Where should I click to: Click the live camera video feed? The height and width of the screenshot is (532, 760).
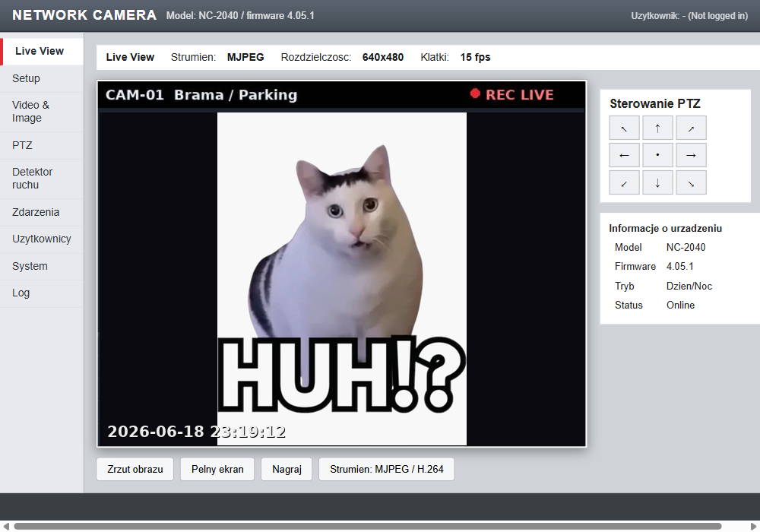tap(342, 264)
